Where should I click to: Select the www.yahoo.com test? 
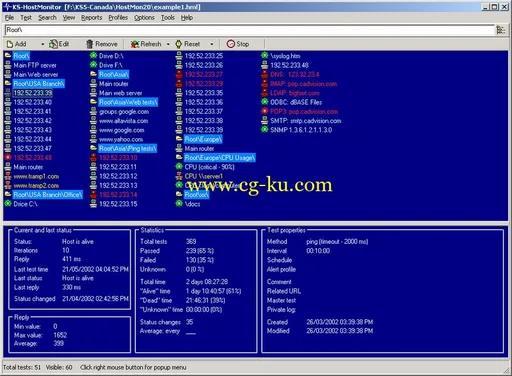coord(121,140)
